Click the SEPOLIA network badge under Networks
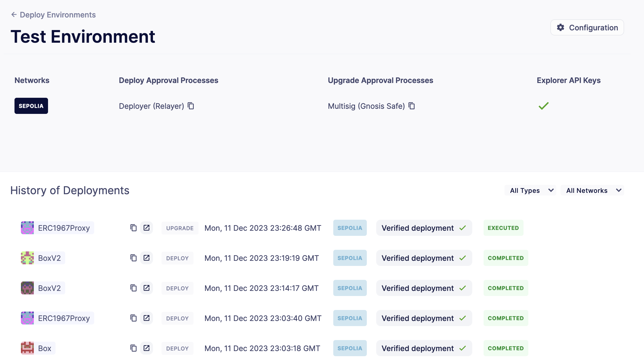The height and width of the screenshot is (361, 644). (x=31, y=106)
